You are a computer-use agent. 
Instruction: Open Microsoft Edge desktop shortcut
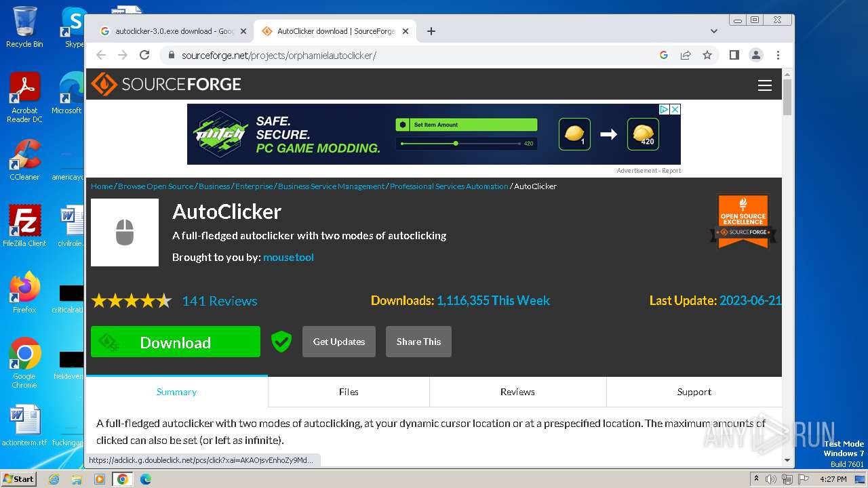[x=68, y=94]
